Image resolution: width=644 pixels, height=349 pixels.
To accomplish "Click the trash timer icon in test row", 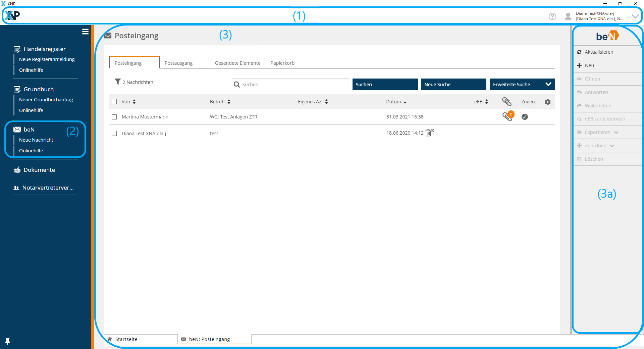I will tap(430, 133).
